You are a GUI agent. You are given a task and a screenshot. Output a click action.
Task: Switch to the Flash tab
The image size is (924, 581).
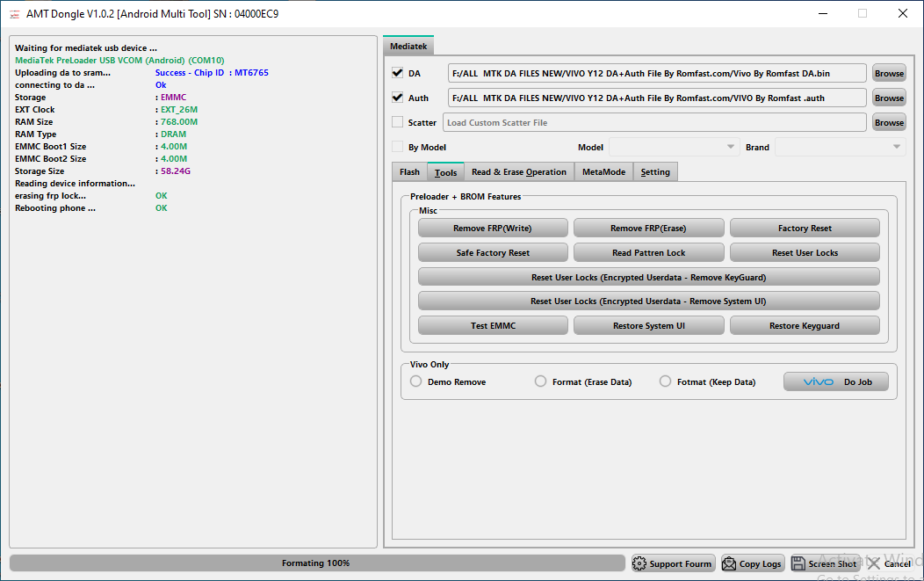409,172
